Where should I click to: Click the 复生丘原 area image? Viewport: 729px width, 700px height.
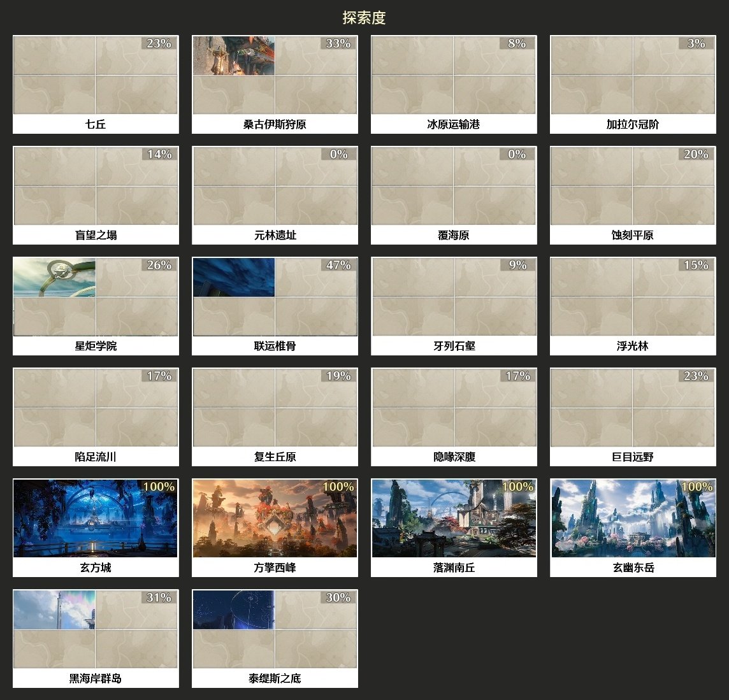[275, 408]
